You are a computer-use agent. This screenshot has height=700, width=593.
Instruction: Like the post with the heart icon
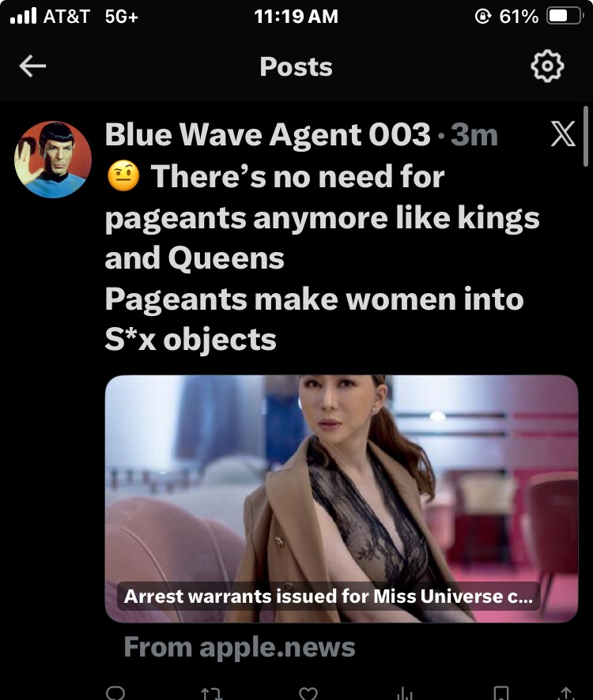pyautogui.click(x=308, y=694)
